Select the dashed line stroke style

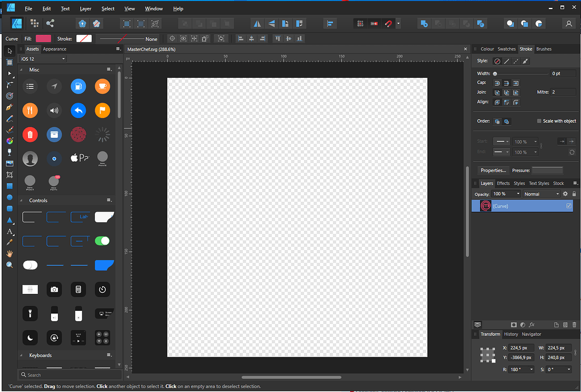coord(515,61)
